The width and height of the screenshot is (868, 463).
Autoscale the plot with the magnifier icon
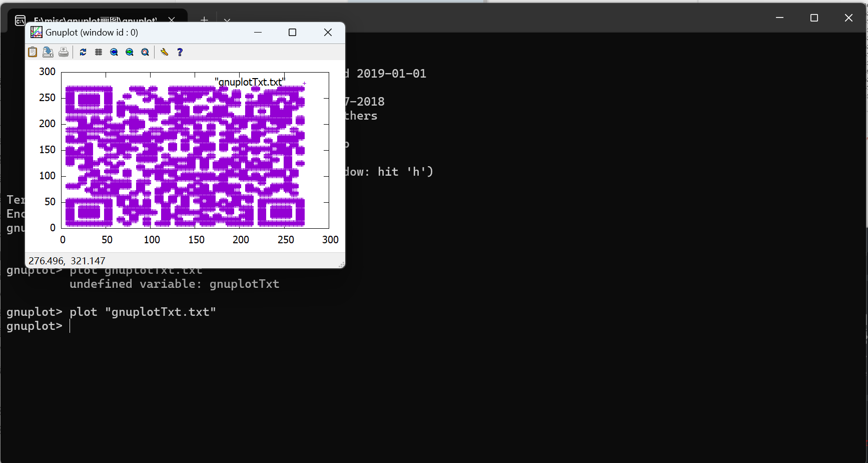pos(145,52)
